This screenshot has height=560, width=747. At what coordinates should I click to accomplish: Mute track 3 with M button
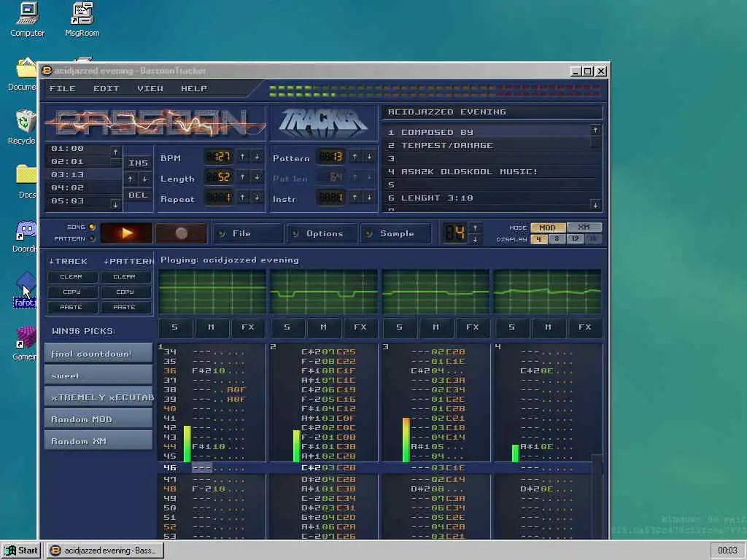(x=436, y=327)
